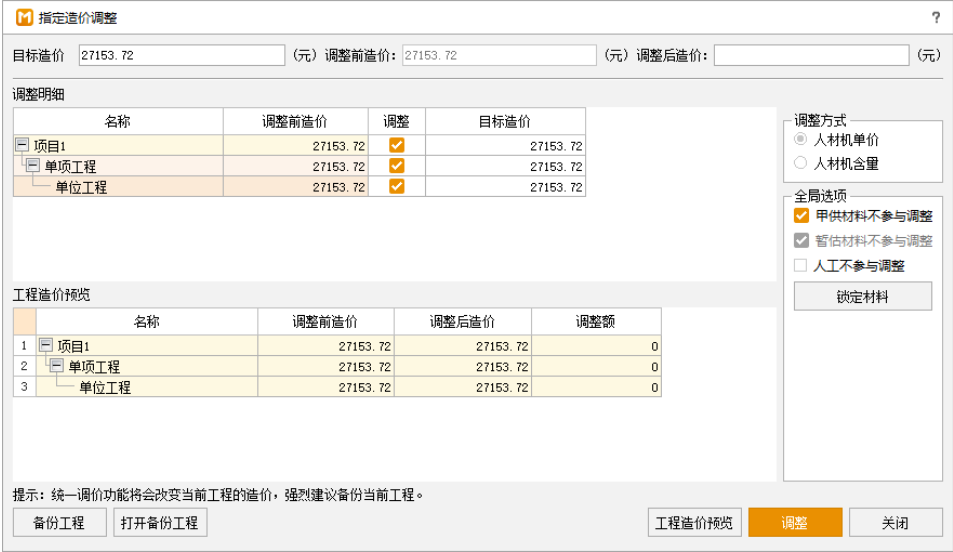953x552 pixels.
Task: Select the 人材机含量 radio option
Action: point(801,163)
